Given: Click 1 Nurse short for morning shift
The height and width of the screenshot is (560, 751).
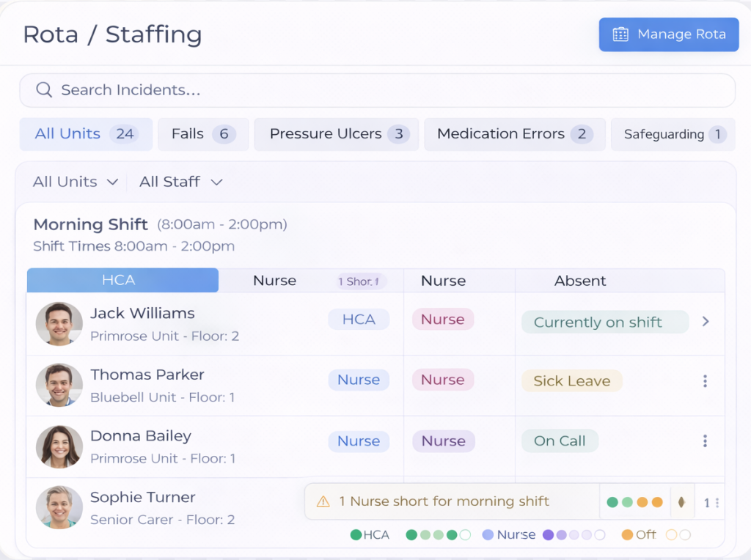Looking at the screenshot, I should coord(444,501).
